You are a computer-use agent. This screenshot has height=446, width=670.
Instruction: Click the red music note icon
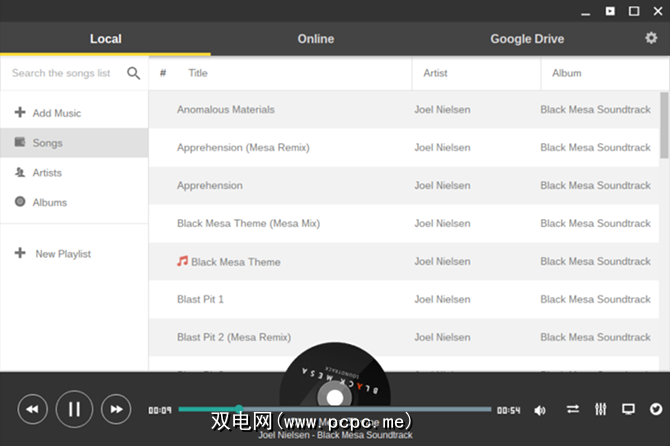(x=182, y=261)
